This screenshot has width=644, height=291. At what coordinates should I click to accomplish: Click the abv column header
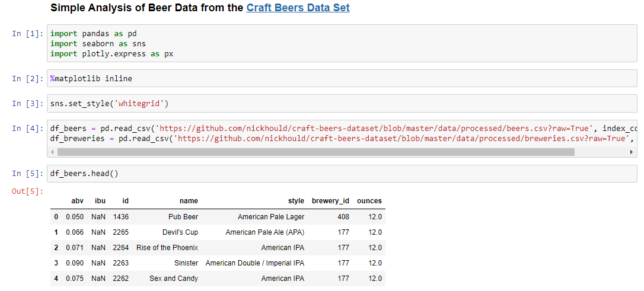[x=77, y=201]
